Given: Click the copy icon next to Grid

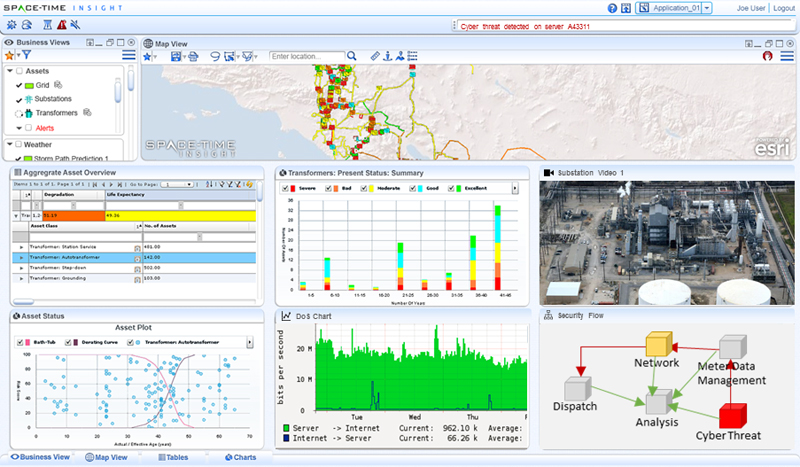Looking at the screenshot, I should pos(58,85).
